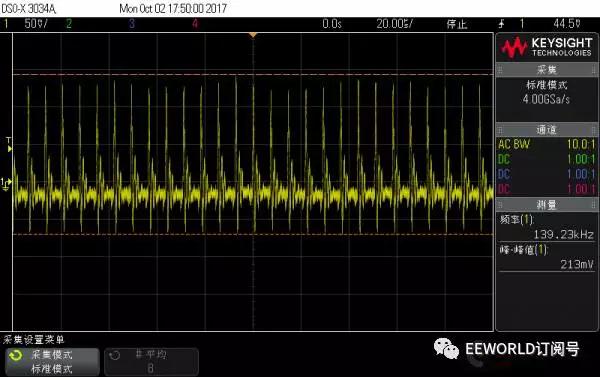Viewport: 600px width, 377px height.
Task: Click the 停止 run status indicator
Action: (x=457, y=24)
